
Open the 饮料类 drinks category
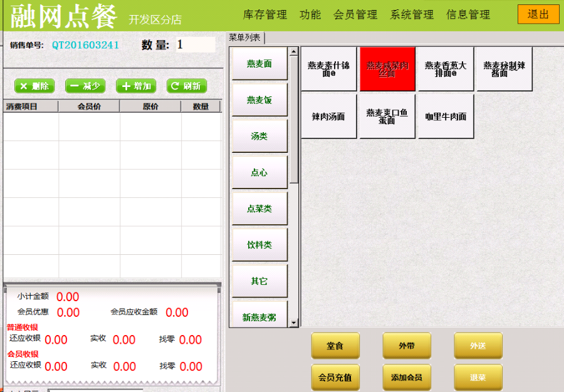coord(259,244)
